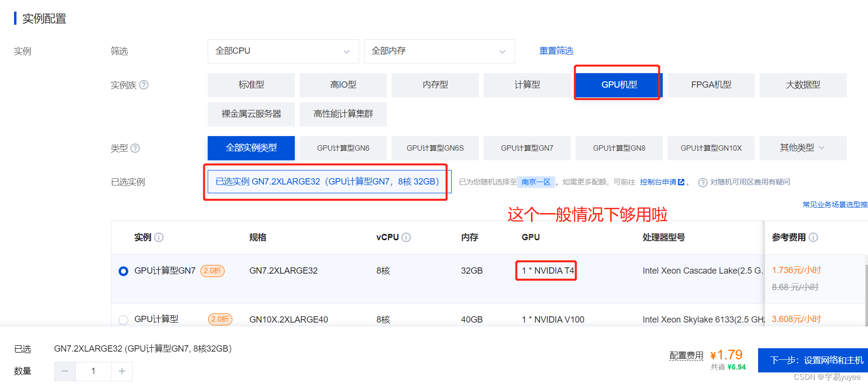This screenshot has width=868, height=386.
Task: Click 1 * NVIDIA T4 GPU cell
Action: click(548, 271)
